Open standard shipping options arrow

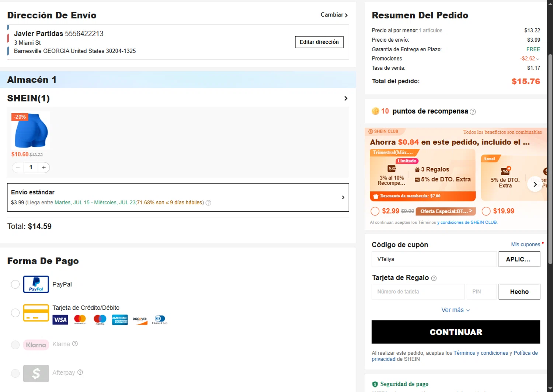(343, 197)
